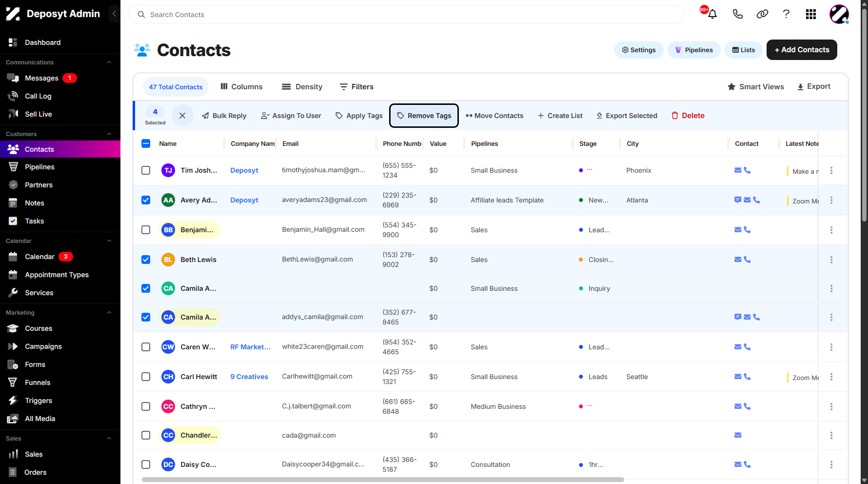Toggle the select-all header checkbox

click(146, 143)
